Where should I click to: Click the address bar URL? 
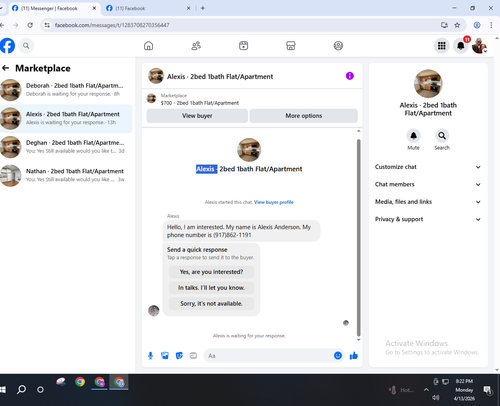(112, 25)
